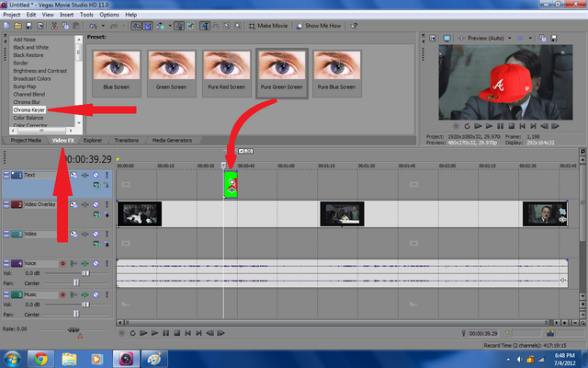
Task: Click the Undo arrow icon
Action: 93,26
